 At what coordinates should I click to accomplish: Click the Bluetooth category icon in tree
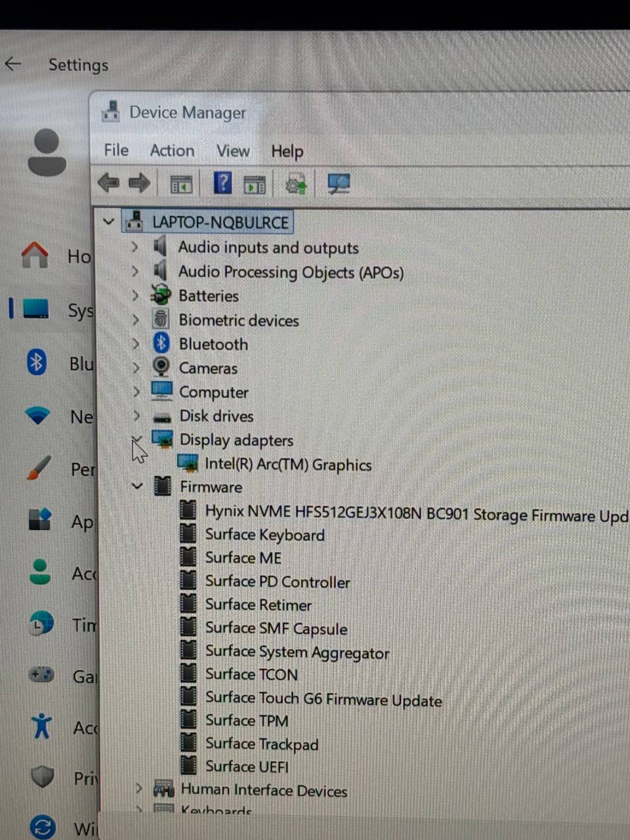161,343
